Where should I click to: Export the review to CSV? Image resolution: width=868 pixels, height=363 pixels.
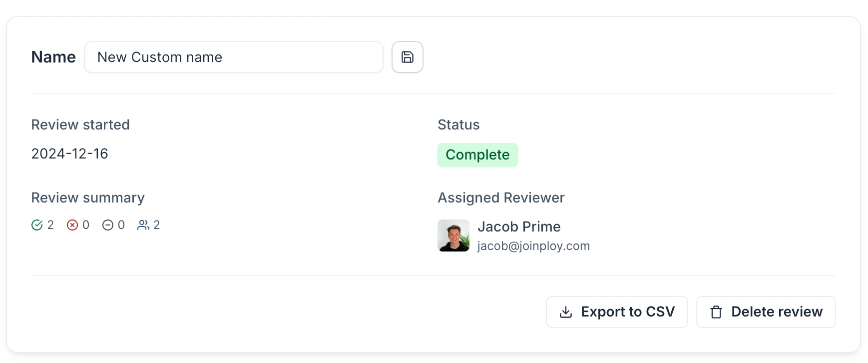(617, 312)
